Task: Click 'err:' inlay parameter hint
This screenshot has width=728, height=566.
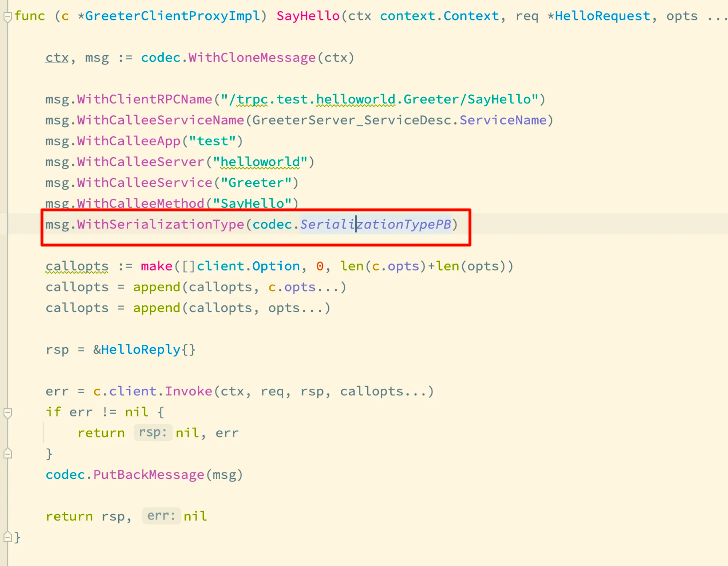Action: pyautogui.click(x=161, y=516)
